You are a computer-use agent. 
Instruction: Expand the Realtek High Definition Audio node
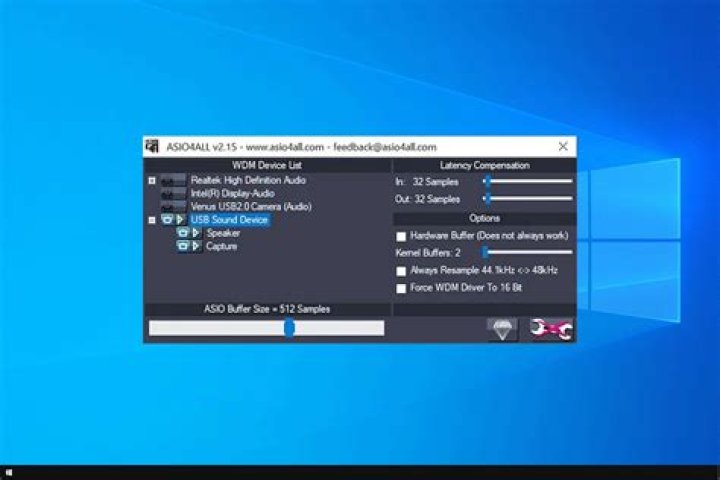click(152, 181)
